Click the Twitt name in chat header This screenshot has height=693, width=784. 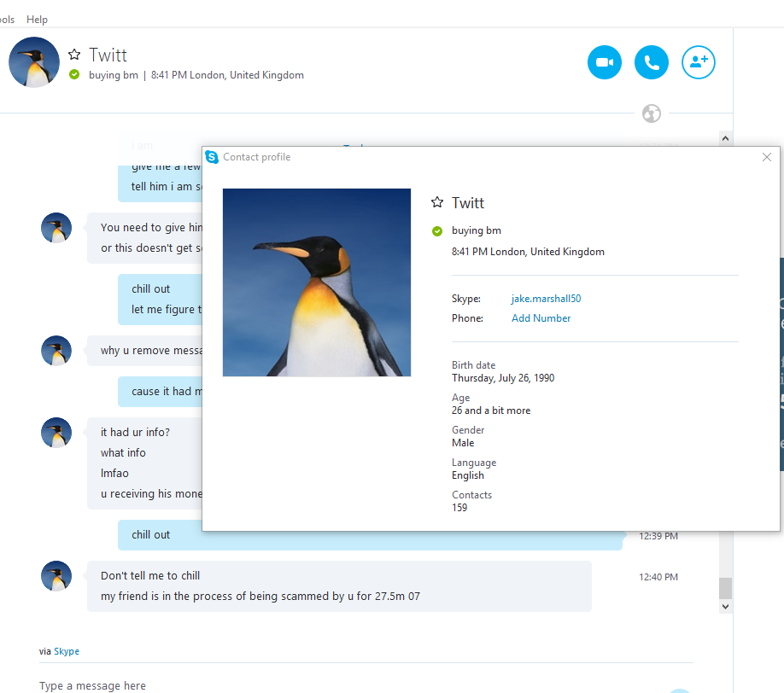pyautogui.click(x=108, y=55)
